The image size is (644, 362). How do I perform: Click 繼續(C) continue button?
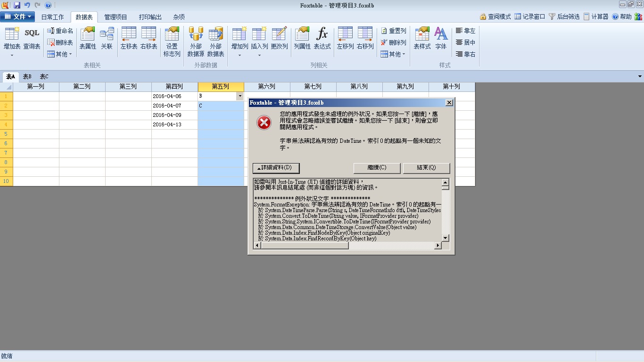[377, 168]
